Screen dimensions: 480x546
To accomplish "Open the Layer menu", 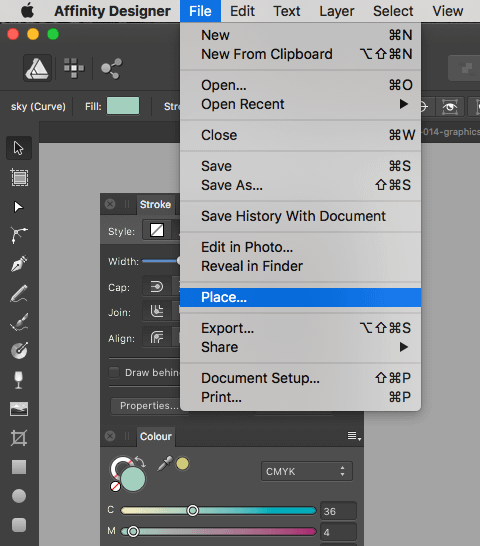I will click(x=337, y=11).
